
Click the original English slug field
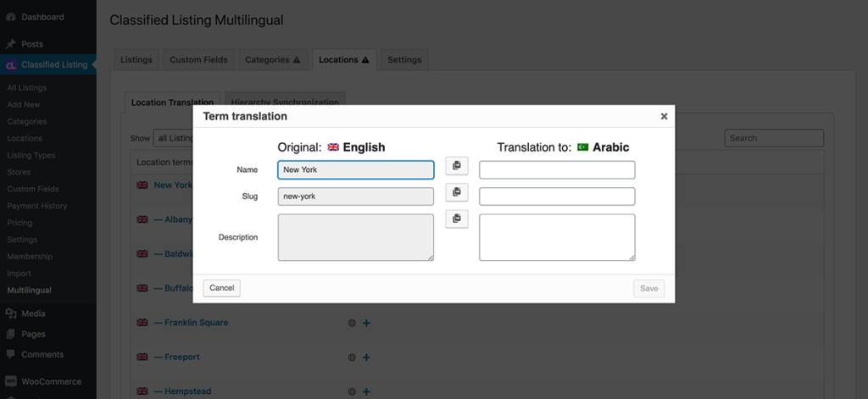point(355,197)
